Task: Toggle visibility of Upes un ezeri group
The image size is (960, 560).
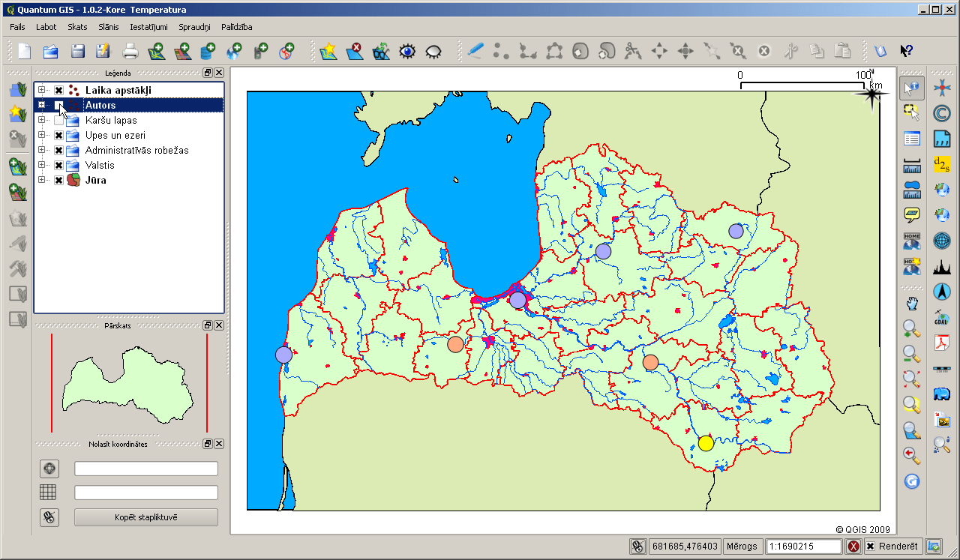Action: click(x=58, y=135)
